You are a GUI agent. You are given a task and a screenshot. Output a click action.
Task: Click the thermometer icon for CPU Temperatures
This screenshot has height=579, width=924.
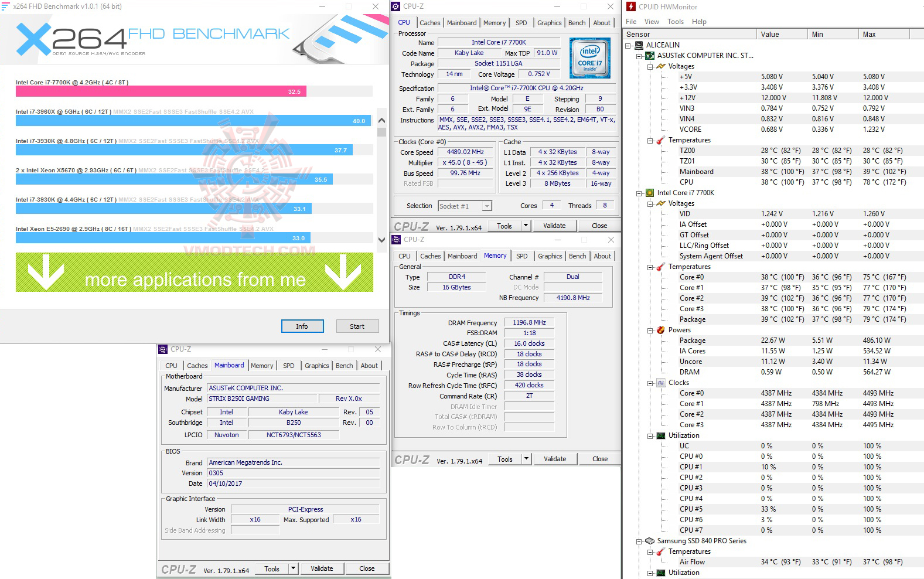coord(660,267)
